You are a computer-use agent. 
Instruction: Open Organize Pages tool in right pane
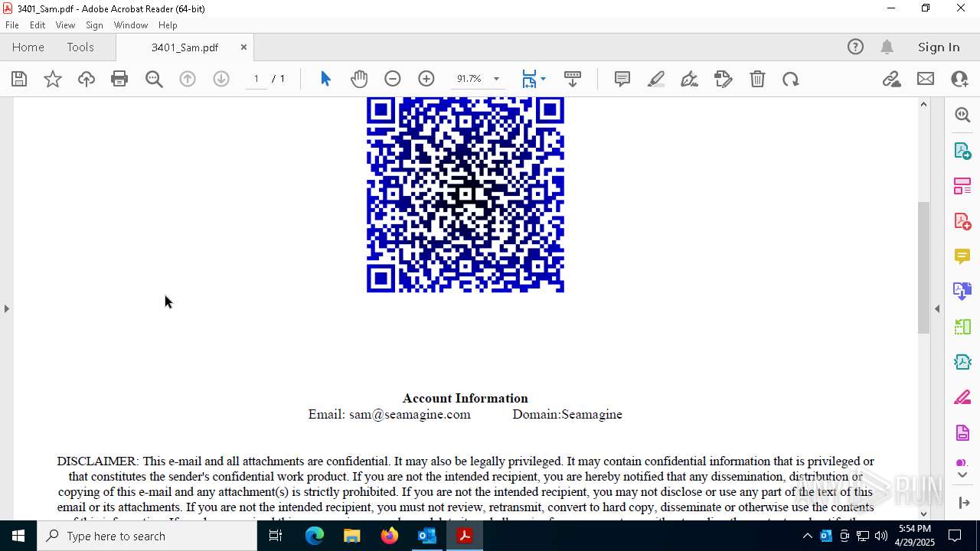tap(962, 327)
